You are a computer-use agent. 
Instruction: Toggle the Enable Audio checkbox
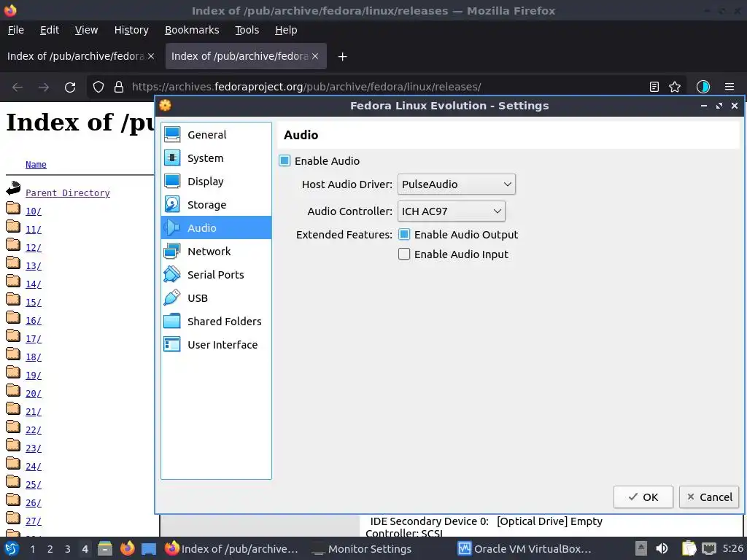pyautogui.click(x=285, y=161)
